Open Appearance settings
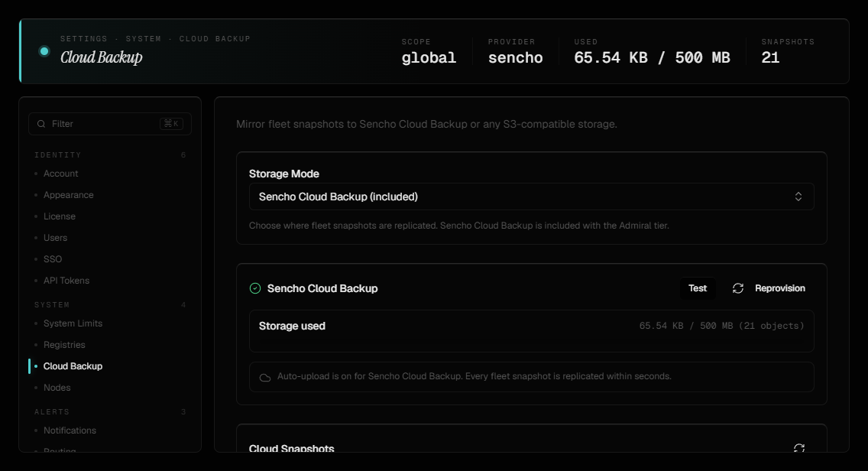Viewport: 868px width, 471px height. click(x=69, y=195)
